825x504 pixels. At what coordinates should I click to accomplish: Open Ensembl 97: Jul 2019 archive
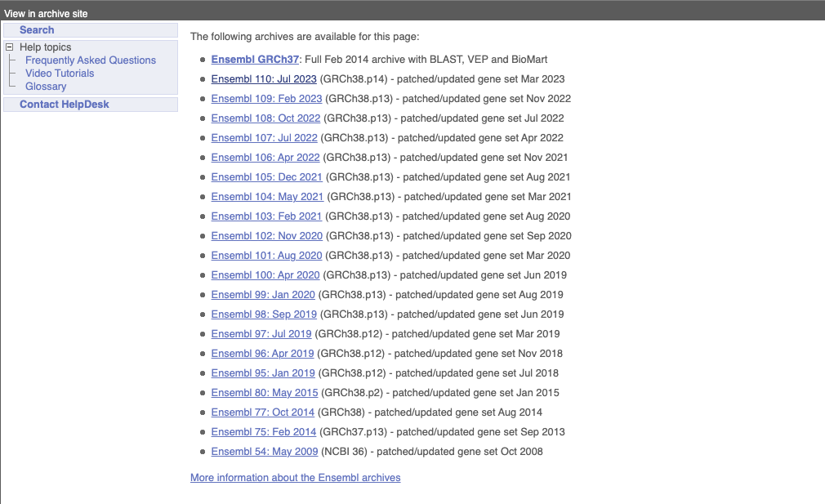(261, 334)
